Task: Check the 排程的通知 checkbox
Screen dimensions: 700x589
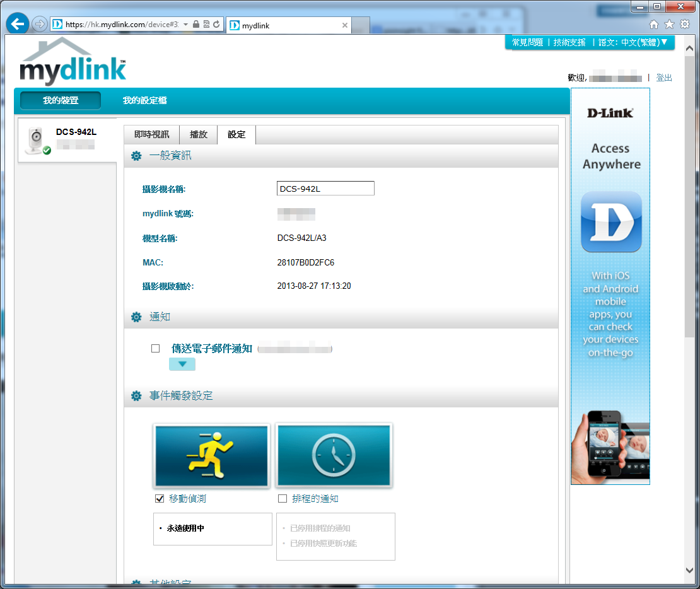Action: (x=283, y=499)
